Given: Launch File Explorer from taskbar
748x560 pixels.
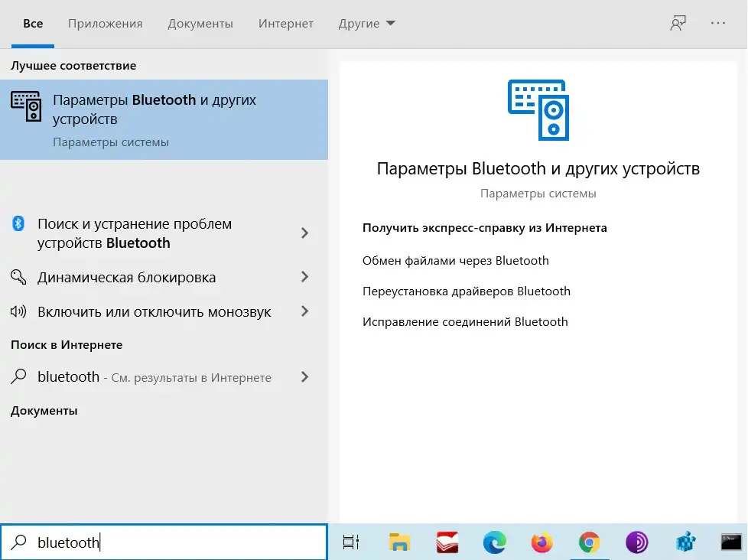Looking at the screenshot, I should (x=399, y=542).
